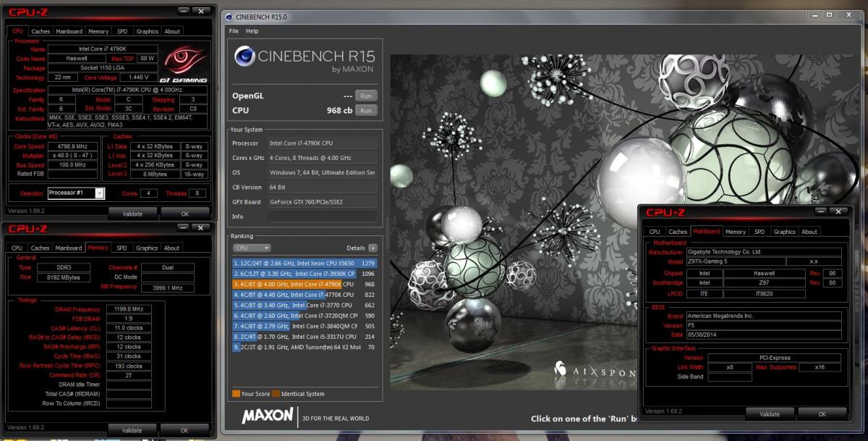This screenshot has width=868, height=441.
Task: Select the Core i5-3317U ranking row
Action: (305, 337)
